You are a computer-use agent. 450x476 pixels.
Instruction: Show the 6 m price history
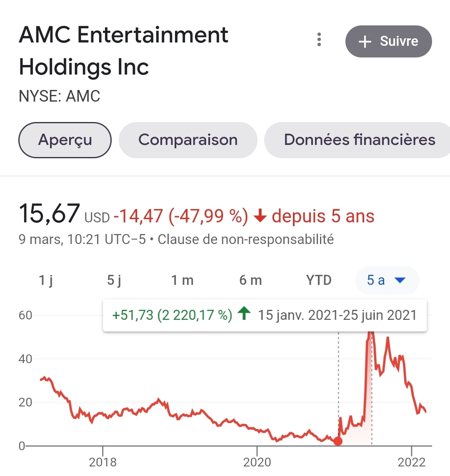[x=250, y=280]
